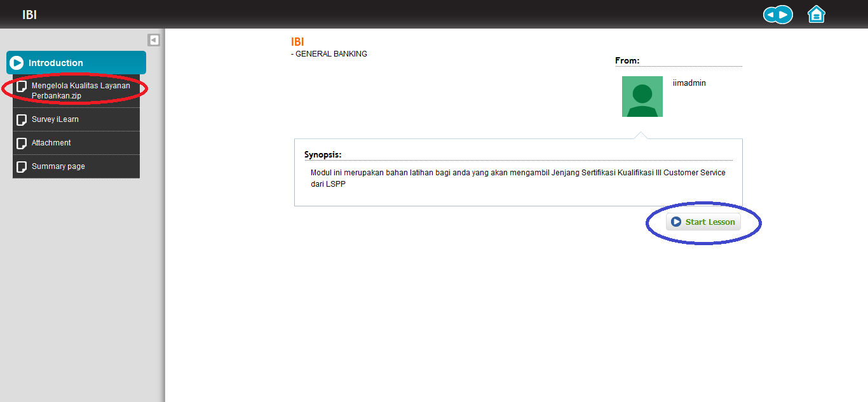Click the iimadmin avatar picture
This screenshot has height=402, width=868.
(642, 97)
